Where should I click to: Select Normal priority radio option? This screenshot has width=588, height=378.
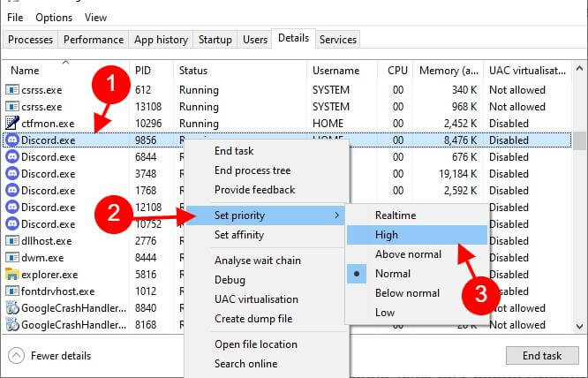(393, 274)
